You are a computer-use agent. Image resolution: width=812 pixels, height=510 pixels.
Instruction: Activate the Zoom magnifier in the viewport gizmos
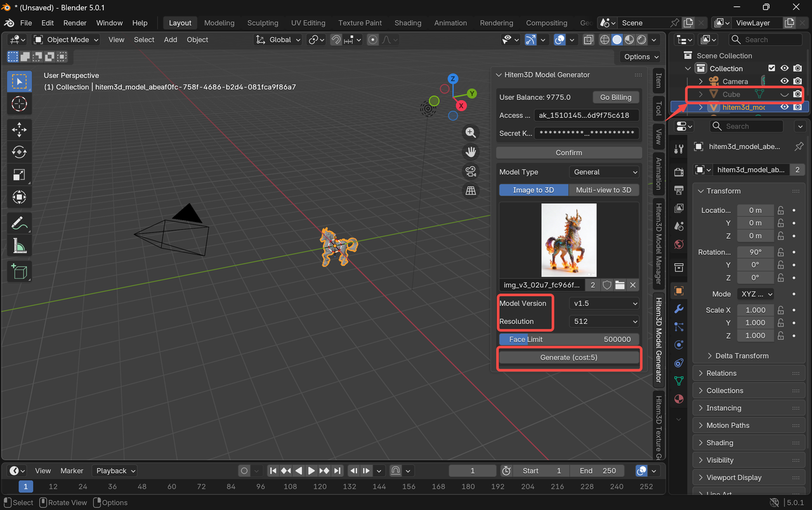tap(470, 133)
